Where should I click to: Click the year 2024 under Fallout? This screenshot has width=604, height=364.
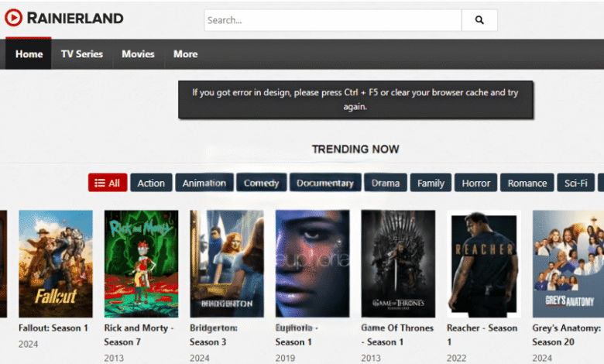(x=28, y=344)
